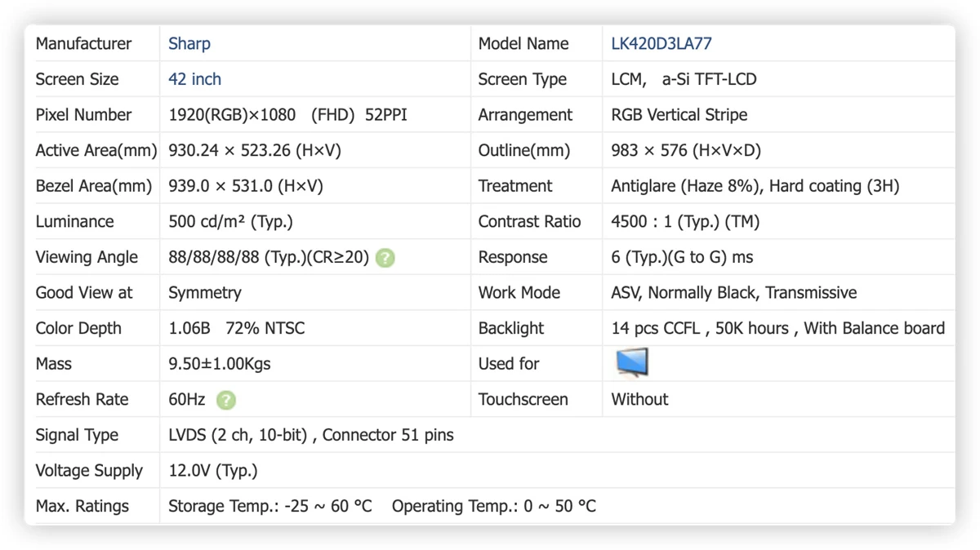
Task: Click the Color Depth label
Action: click(78, 328)
